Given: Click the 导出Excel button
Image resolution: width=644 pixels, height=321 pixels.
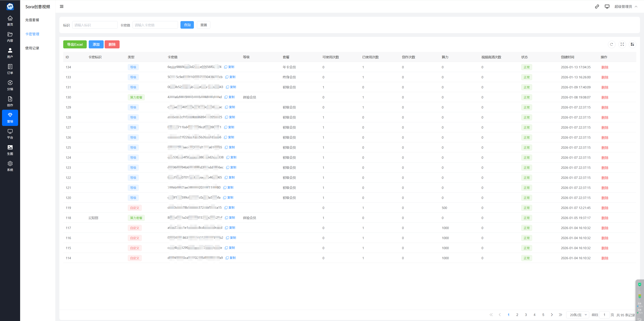Looking at the screenshot, I should click(x=75, y=44).
